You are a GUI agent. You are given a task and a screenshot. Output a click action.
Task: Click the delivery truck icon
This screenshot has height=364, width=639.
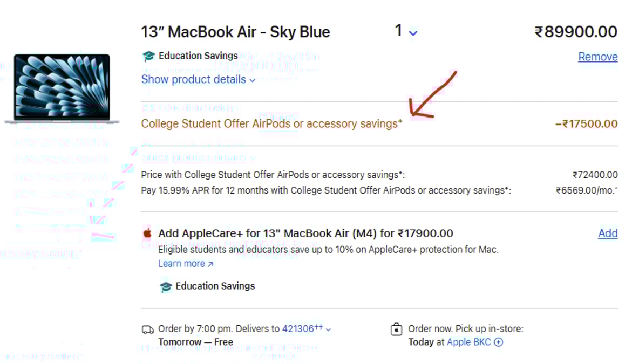pyautogui.click(x=148, y=328)
